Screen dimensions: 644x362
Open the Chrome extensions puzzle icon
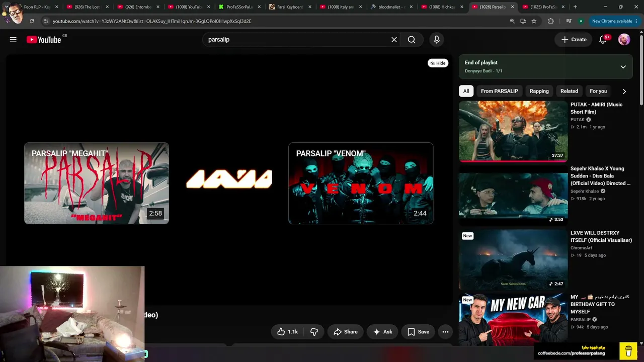point(551,21)
